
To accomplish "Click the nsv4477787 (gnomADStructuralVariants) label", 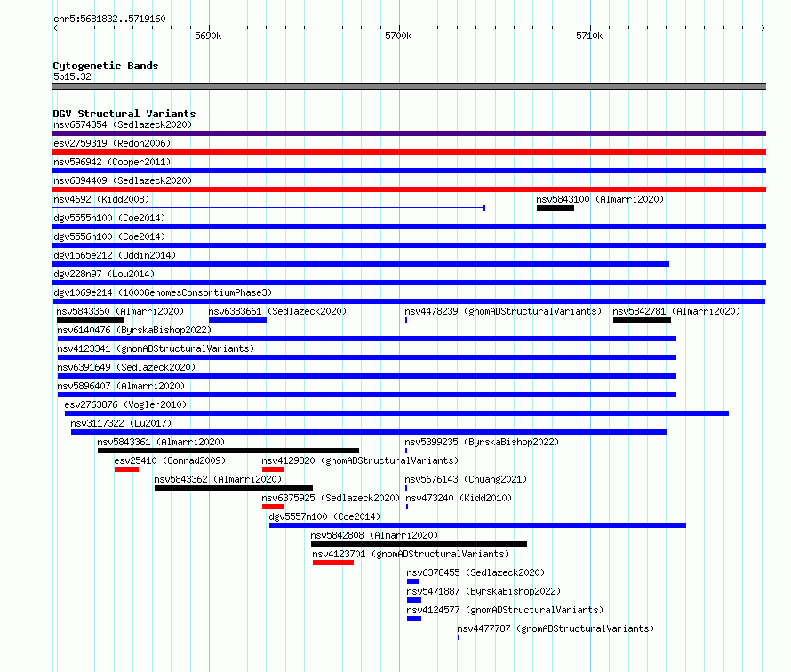I will pyautogui.click(x=555, y=628).
